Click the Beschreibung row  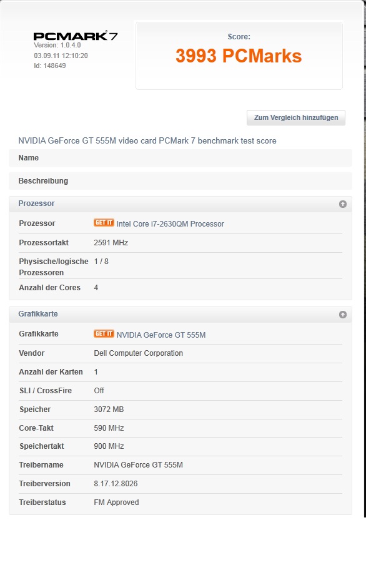[x=180, y=181]
